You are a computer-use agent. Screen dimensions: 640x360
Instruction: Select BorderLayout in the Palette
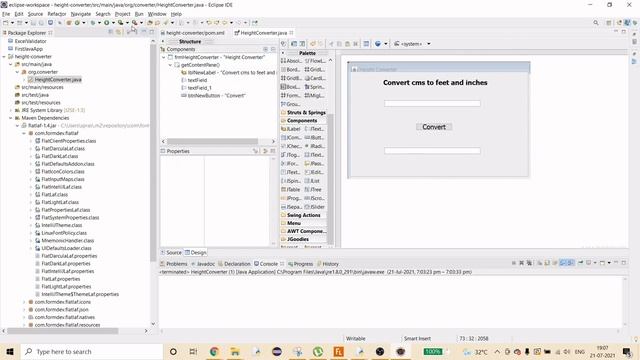click(x=291, y=69)
